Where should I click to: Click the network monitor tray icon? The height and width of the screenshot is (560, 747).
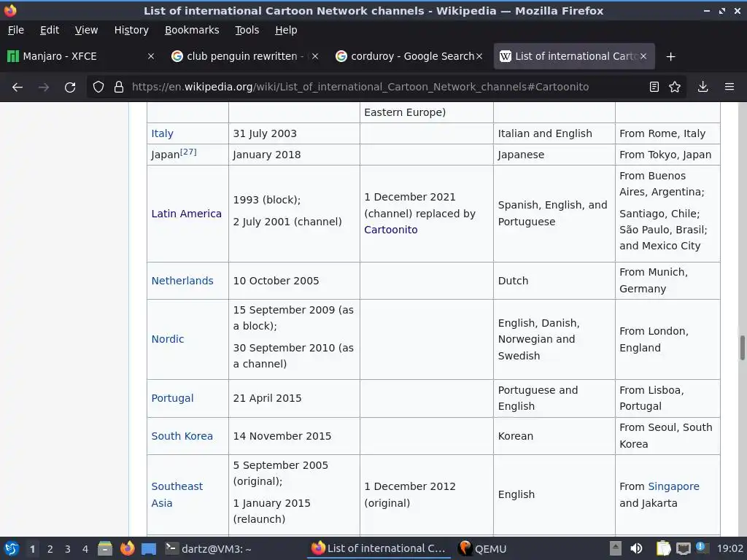[x=684, y=549]
